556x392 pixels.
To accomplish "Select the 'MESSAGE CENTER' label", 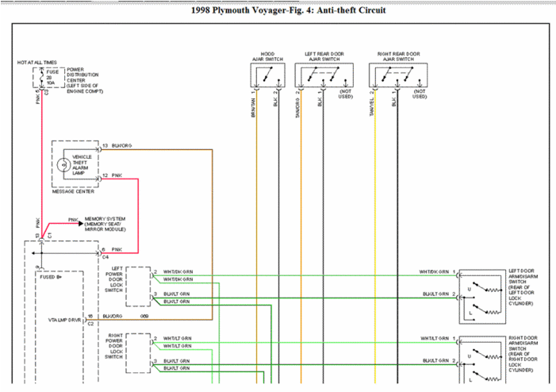I will (73, 191).
